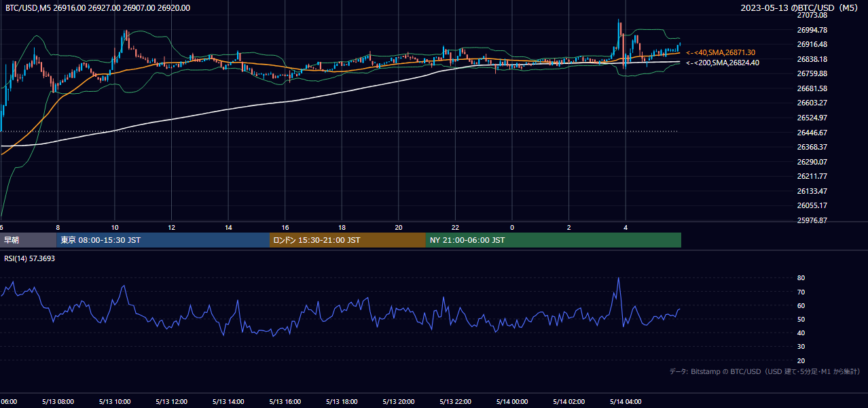Click price axis label 26055.17
The width and height of the screenshot is (868, 408).
pos(811,205)
